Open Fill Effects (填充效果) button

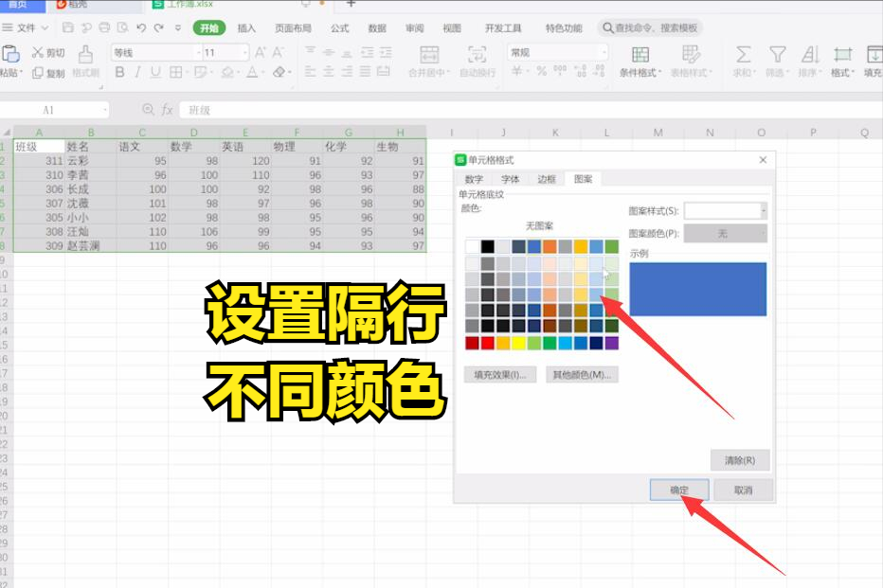(500, 375)
